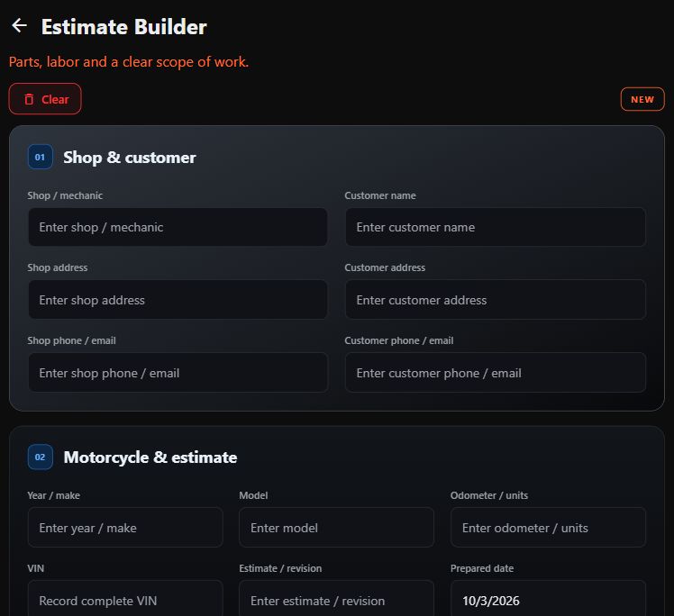674x616 pixels.
Task: Click the NEW badge button
Action: point(642,99)
